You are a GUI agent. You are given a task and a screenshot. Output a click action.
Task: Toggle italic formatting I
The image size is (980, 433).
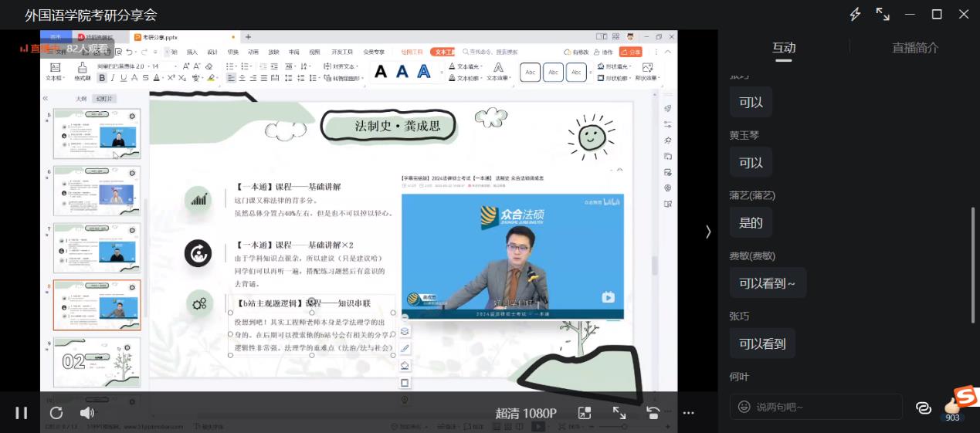point(113,78)
